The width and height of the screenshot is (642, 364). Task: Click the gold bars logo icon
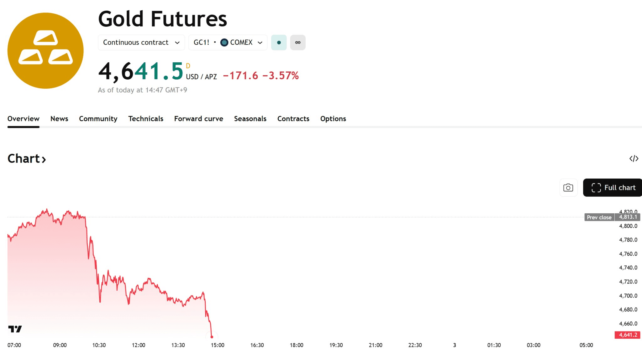pos(45,51)
